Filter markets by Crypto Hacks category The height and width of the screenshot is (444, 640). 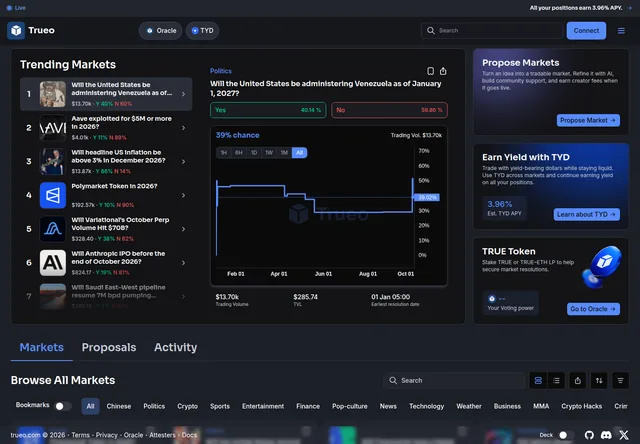click(581, 406)
